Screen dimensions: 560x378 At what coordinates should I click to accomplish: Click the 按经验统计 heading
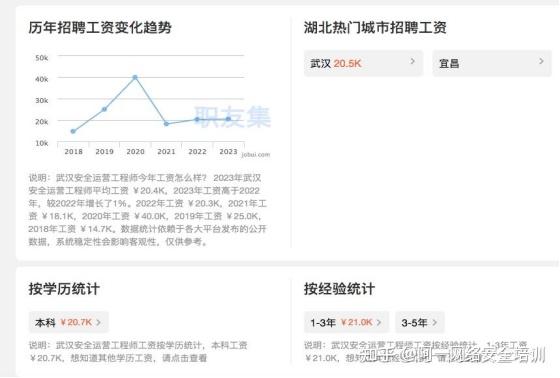coord(339,289)
